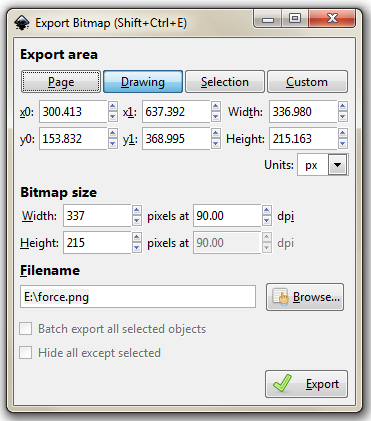
Task: Increase bitmap Width with up arrow
Action: [x=137, y=211]
